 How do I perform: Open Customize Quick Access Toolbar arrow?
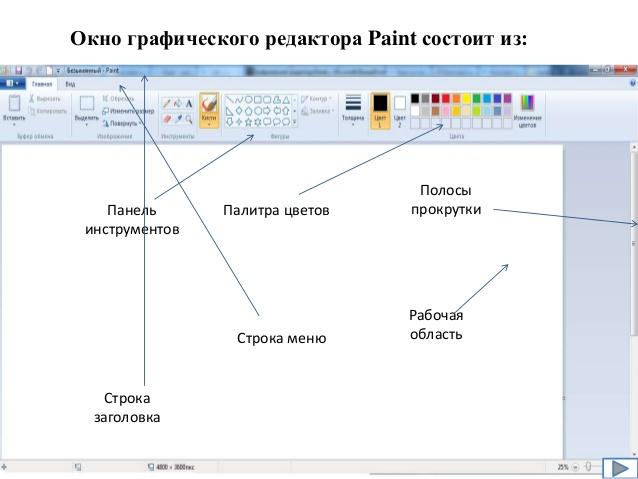[58, 70]
